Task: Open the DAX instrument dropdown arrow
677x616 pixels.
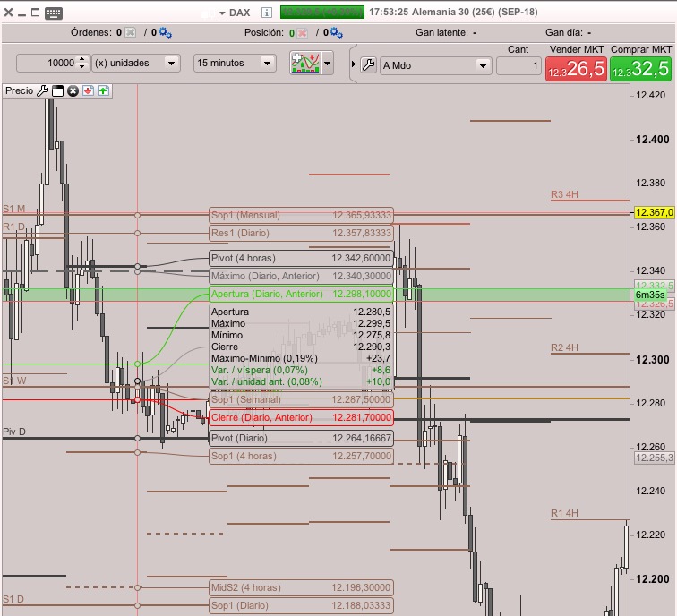Action: coord(222,13)
